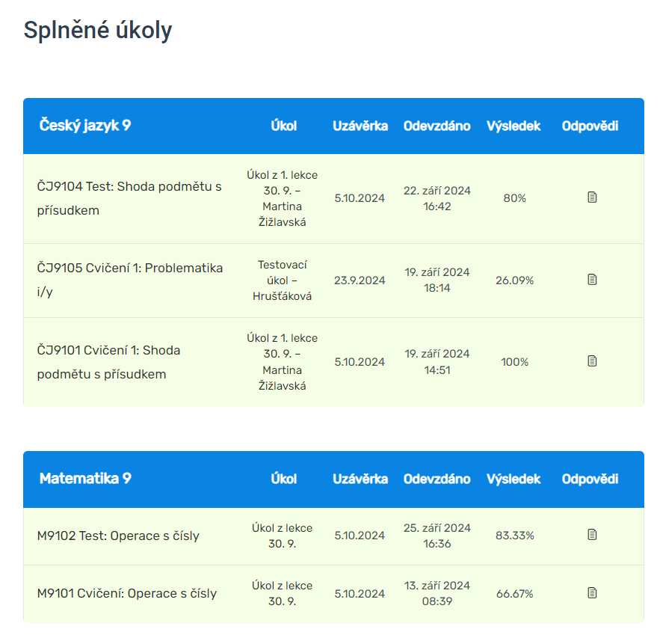
Task: Click Uzávěrka column header in Český jazyk table
Action: click(x=360, y=126)
